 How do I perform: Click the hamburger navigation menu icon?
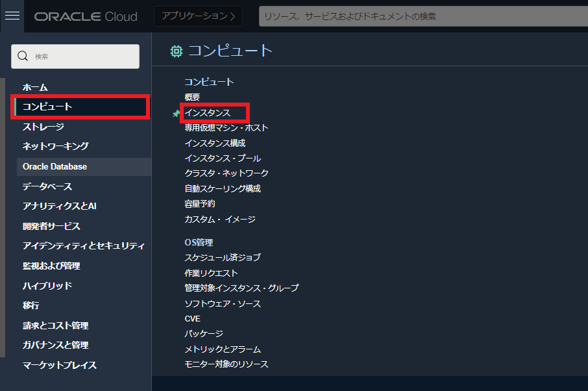tap(12, 16)
